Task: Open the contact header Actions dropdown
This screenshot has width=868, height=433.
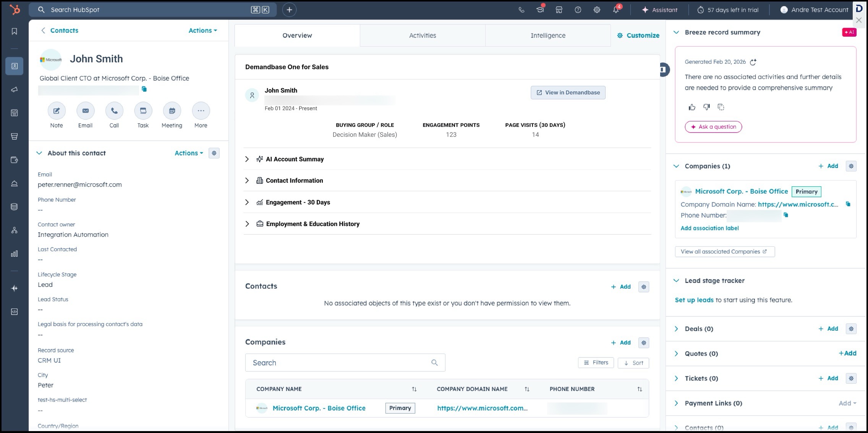Action: (203, 31)
